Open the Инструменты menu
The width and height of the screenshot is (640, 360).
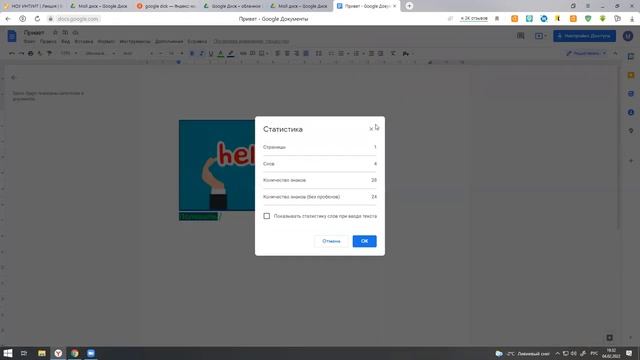(135, 42)
